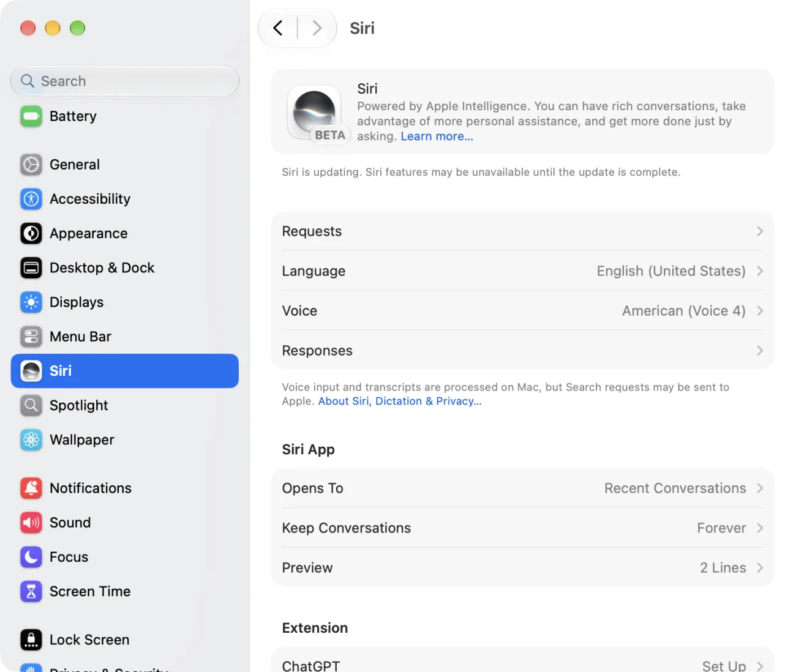
Task: Open the Language chevron next to English
Action: pyautogui.click(x=760, y=271)
